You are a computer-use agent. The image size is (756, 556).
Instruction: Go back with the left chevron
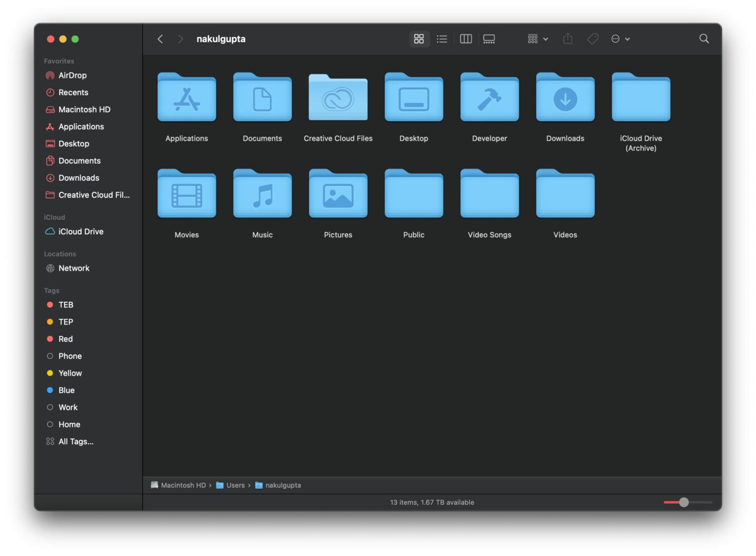160,39
